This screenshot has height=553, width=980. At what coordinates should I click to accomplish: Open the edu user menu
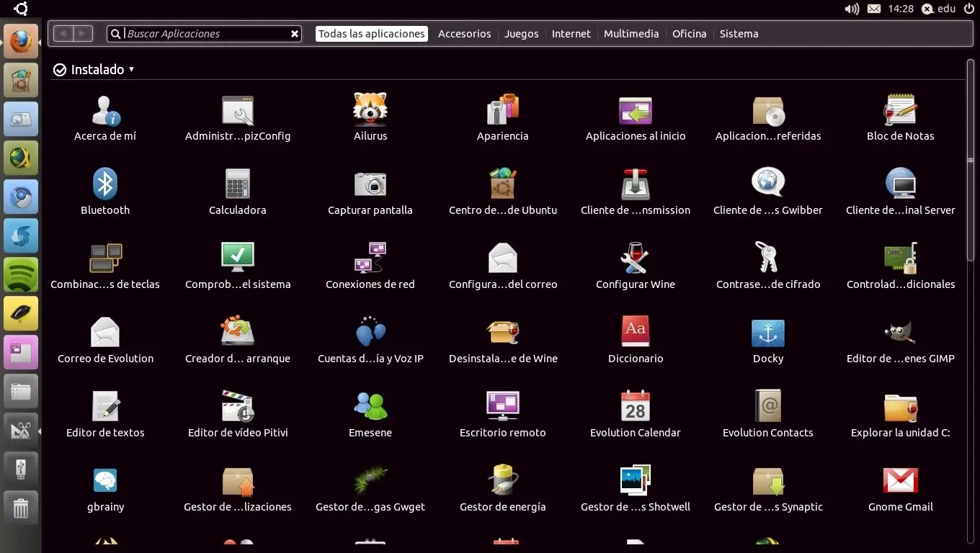pyautogui.click(x=938, y=9)
